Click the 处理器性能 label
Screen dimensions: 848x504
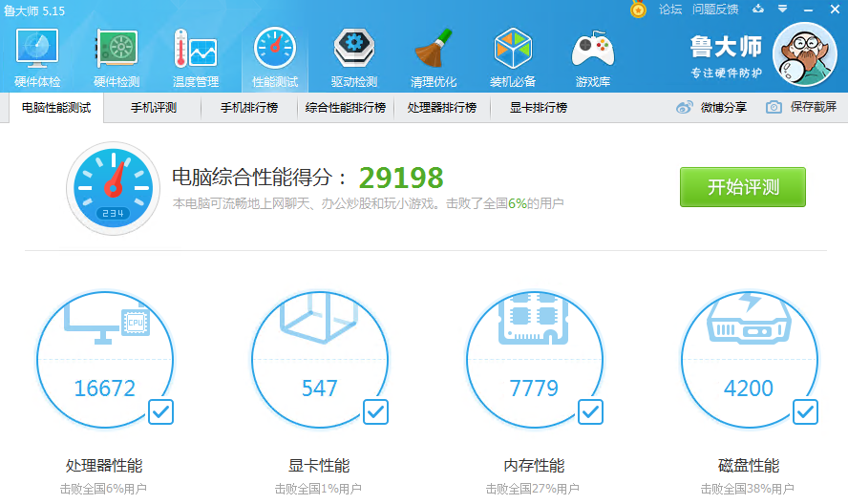tap(104, 466)
